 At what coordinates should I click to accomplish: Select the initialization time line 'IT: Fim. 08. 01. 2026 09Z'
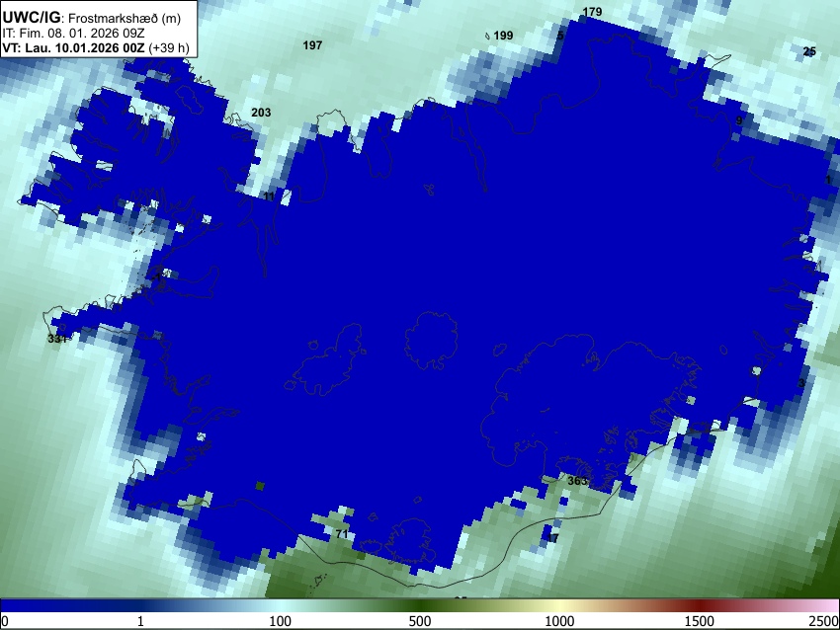(73, 34)
